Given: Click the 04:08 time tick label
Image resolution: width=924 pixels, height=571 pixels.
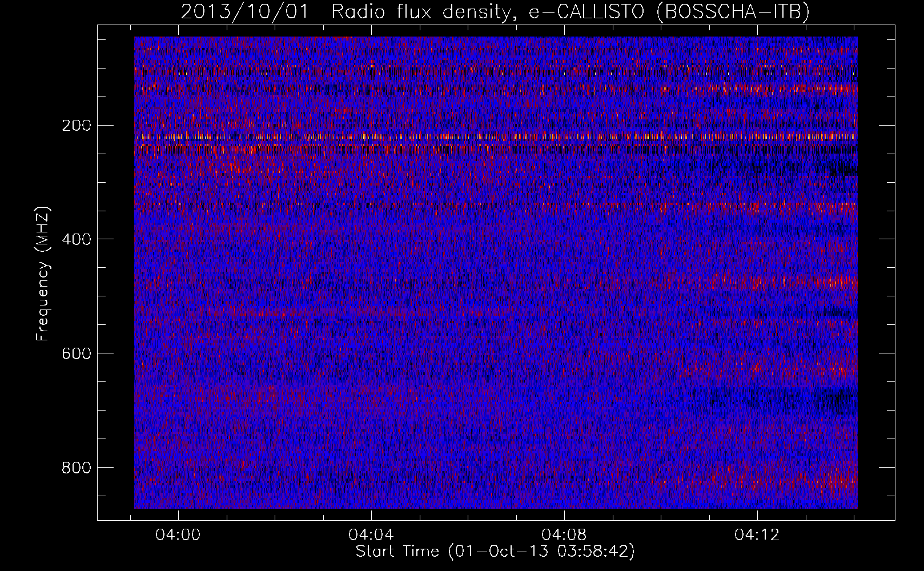Looking at the screenshot, I should click(564, 535).
